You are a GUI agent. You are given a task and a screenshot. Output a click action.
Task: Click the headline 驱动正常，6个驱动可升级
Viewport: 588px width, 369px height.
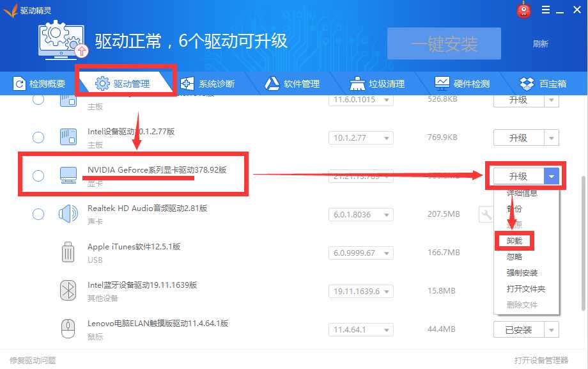191,41
